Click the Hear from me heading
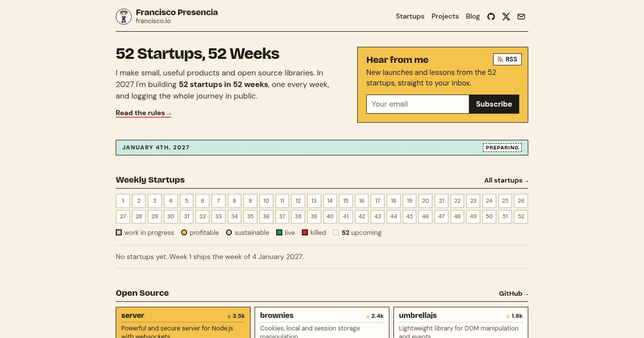Screen dimensions: 644x338 397,60
